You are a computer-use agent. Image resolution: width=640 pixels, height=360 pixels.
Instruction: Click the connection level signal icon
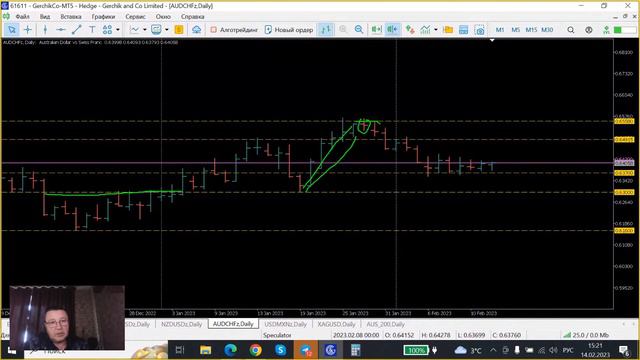(x=607, y=30)
